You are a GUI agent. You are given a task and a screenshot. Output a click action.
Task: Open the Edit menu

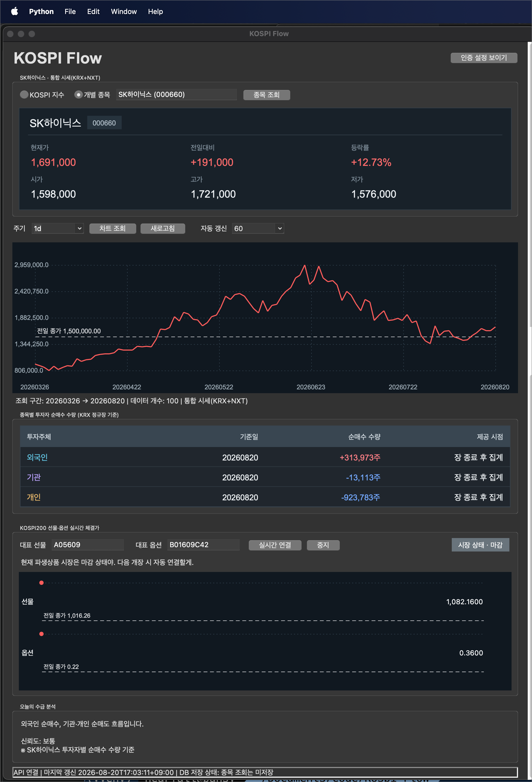tap(93, 11)
